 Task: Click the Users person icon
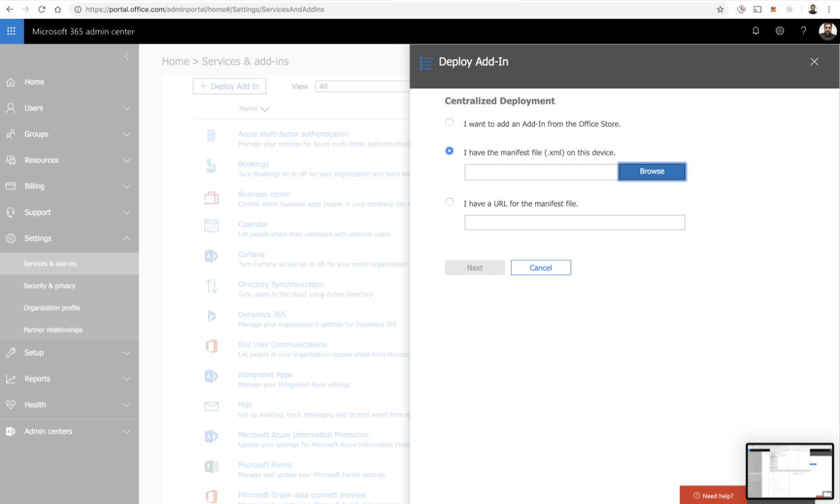click(x=11, y=108)
